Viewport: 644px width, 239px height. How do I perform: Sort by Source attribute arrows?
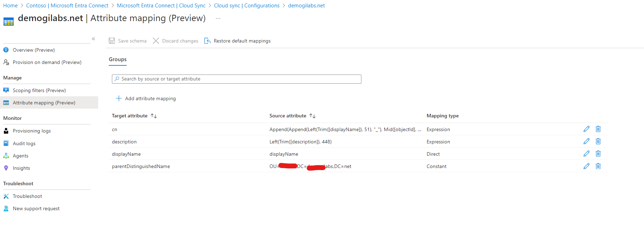click(x=312, y=116)
